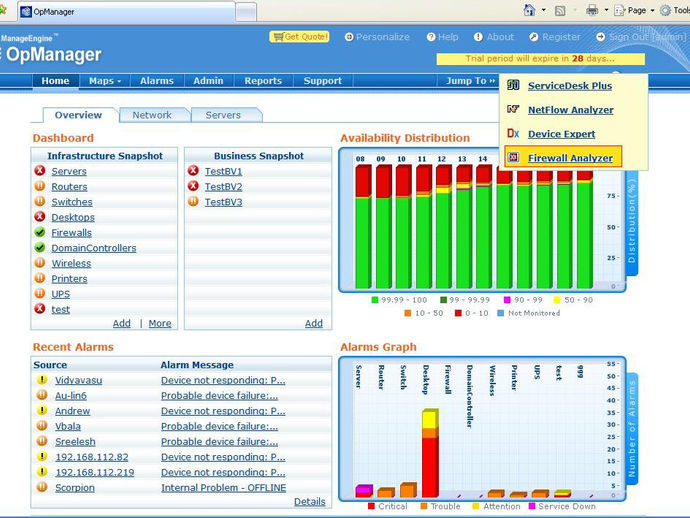This screenshot has width=690, height=518.
Task: Click the hour 08 availability bar
Action: point(363,227)
